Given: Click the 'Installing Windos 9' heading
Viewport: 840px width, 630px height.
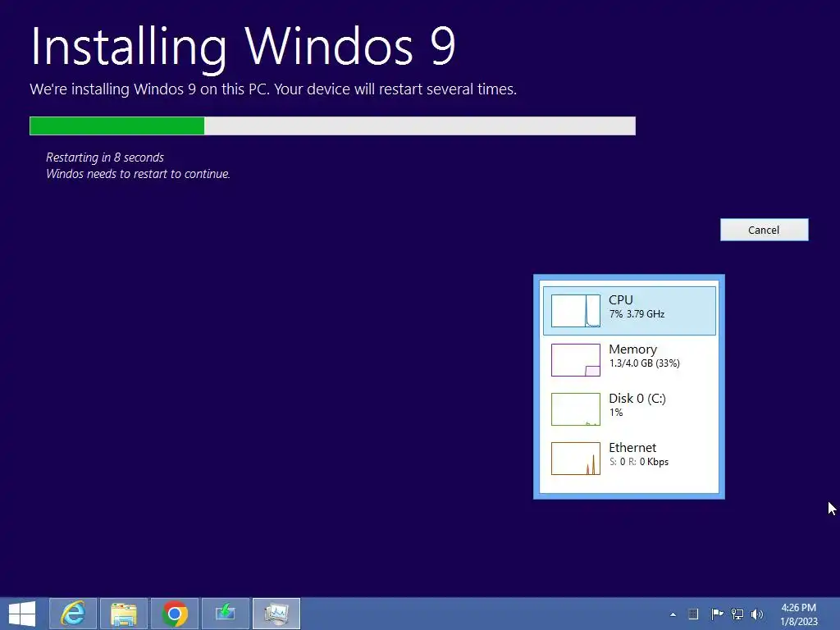Looking at the screenshot, I should click(243, 48).
